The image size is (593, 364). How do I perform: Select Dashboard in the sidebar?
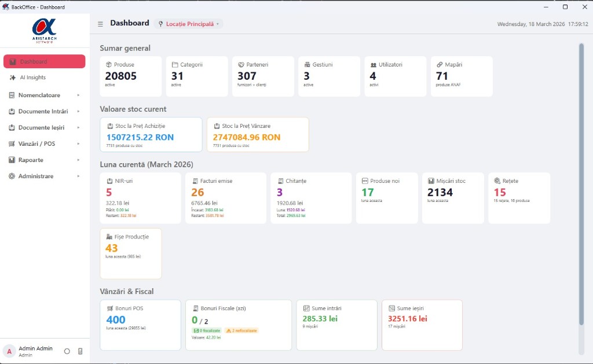(44, 61)
